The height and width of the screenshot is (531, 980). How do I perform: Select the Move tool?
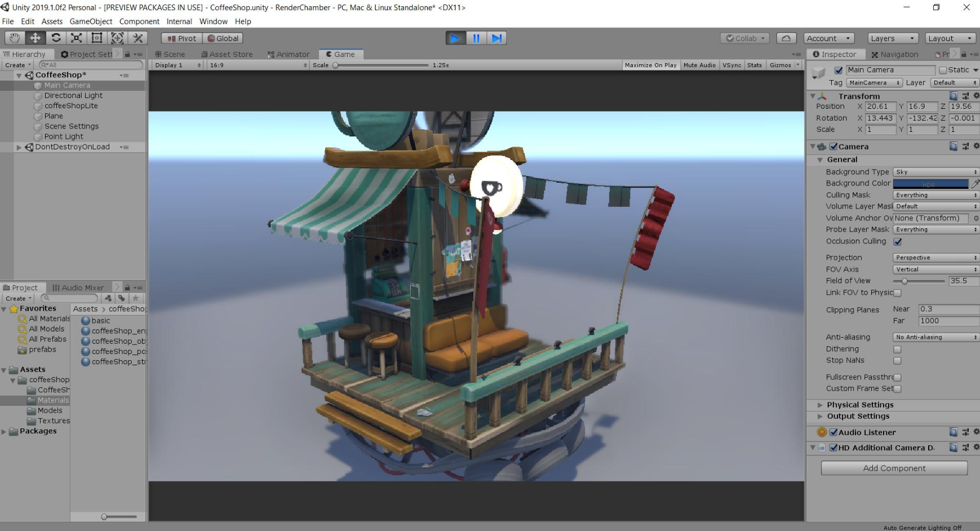[x=35, y=38]
